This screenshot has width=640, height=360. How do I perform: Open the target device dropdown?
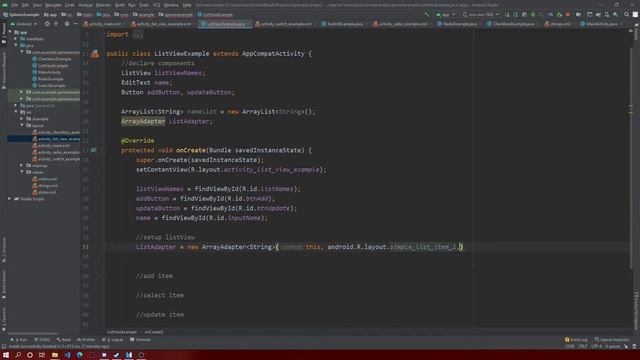click(480, 14)
